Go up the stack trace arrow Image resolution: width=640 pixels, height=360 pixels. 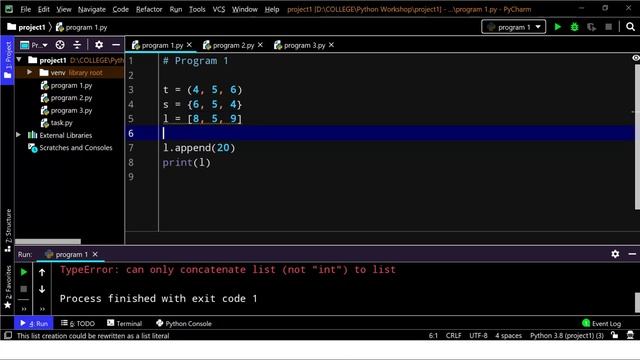42,272
